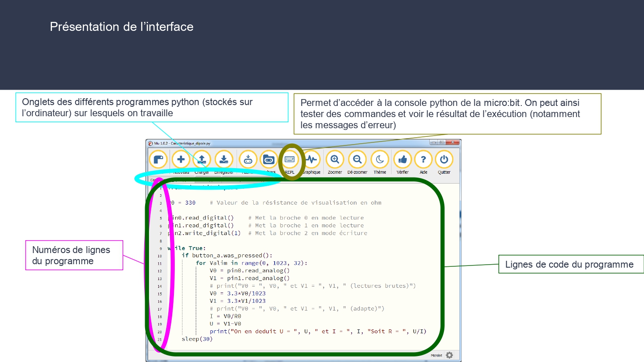Quit Mu using the Quitter button
This screenshot has width=644, height=362.
tap(444, 160)
